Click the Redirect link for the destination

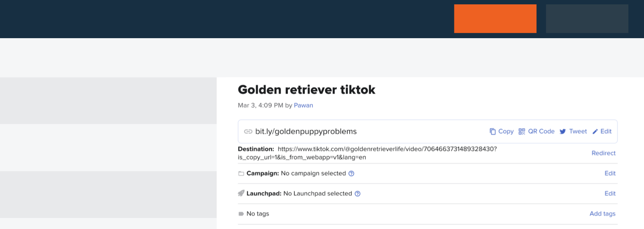(x=603, y=153)
